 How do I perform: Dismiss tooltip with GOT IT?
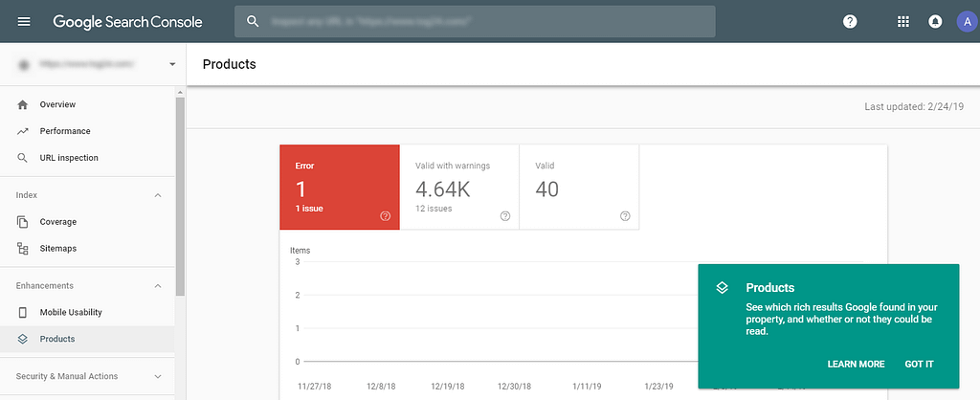click(920, 364)
